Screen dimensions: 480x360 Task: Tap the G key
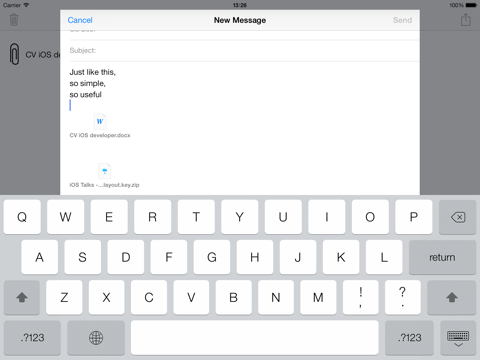[212, 257]
